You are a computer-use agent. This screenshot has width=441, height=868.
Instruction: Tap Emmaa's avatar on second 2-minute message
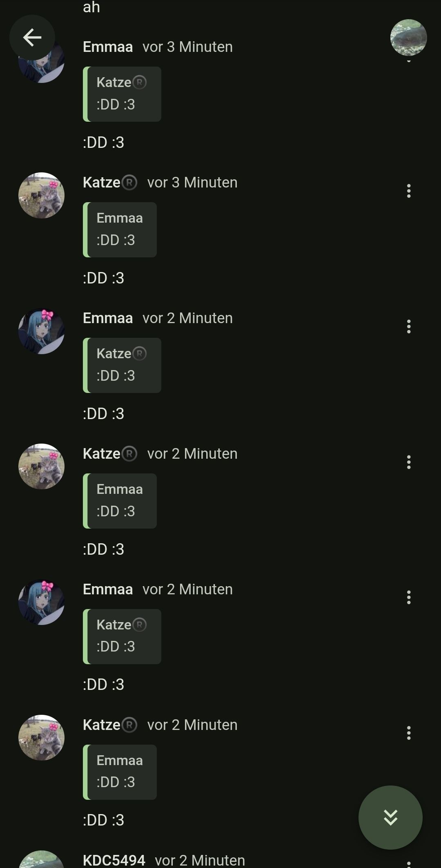pos(41,602)
